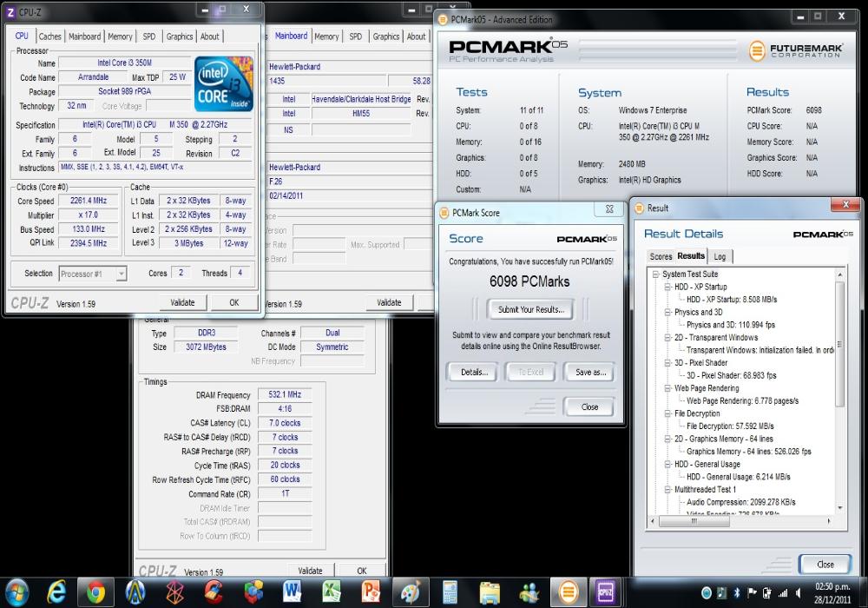This screenshot has height=608, width=868.
Task: Open Windows Explorer folder icon
Action: [490, 592]
